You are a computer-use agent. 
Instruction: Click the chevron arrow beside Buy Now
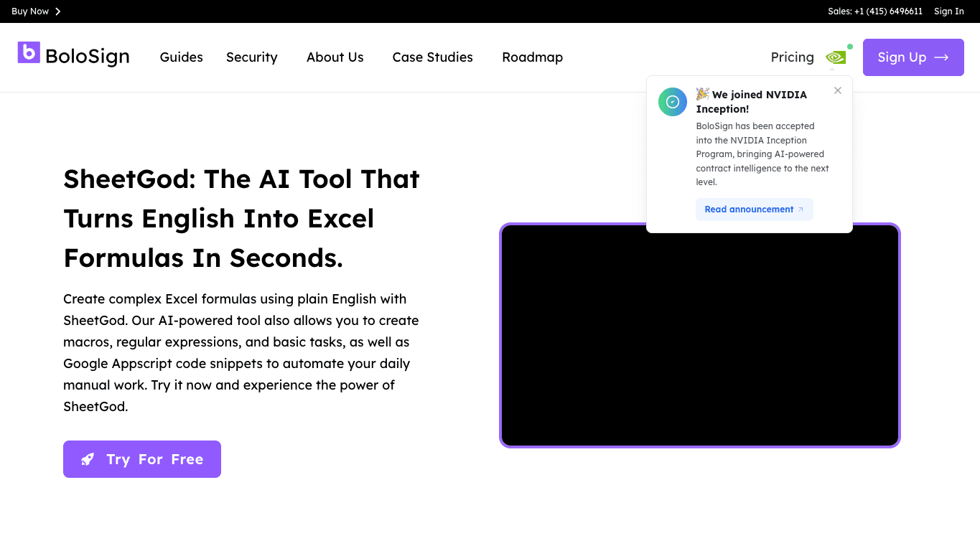tap(58, 11)
